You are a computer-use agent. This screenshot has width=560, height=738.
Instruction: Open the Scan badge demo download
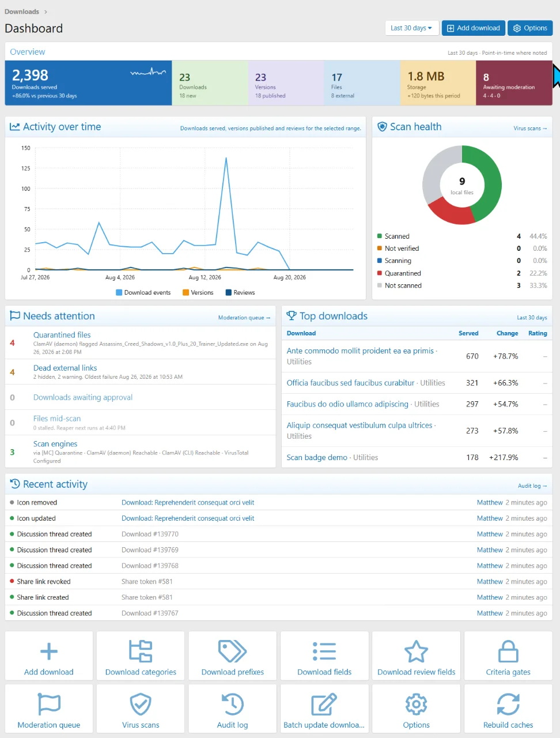(317, 458)
